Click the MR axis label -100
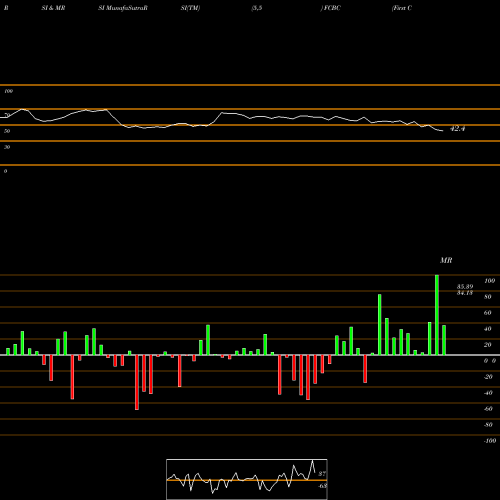This screenshot has width=500, height=500. tap(490, 441)
